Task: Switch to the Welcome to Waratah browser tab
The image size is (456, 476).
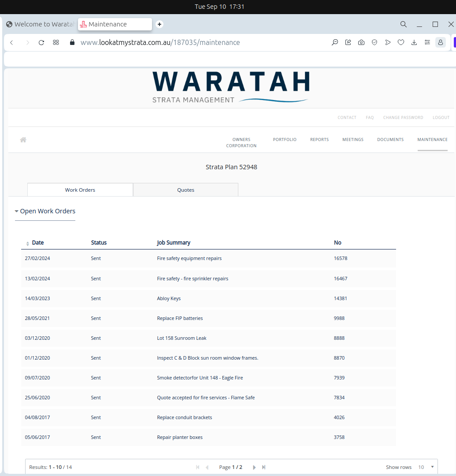Action: (x=40, y=24)
